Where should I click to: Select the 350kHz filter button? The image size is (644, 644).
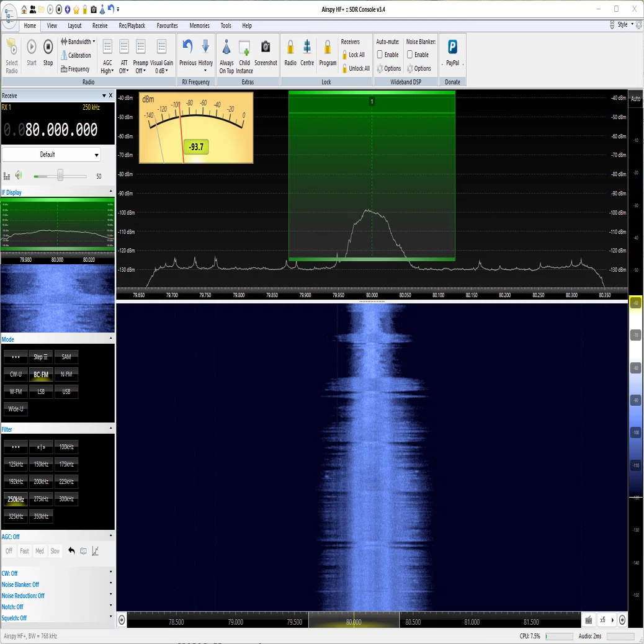pyautogui.click(x=41, y=516)
